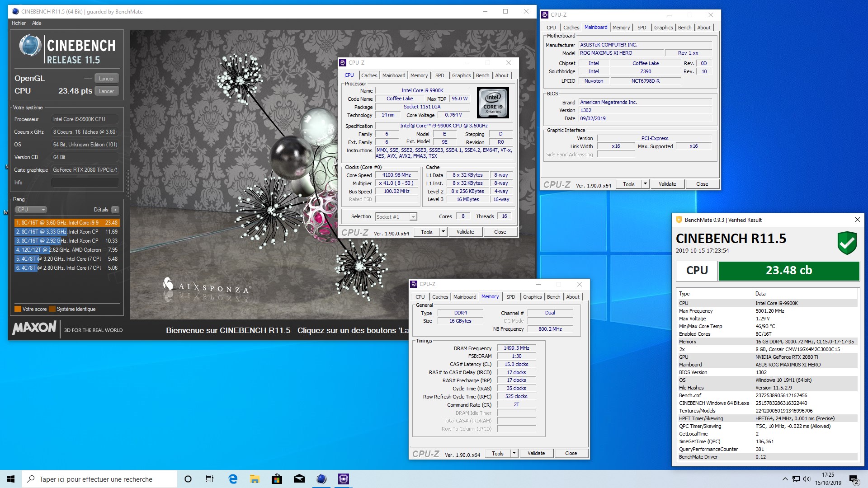
Task: Click the AixSponza logo in render
Action: point(206,286)
